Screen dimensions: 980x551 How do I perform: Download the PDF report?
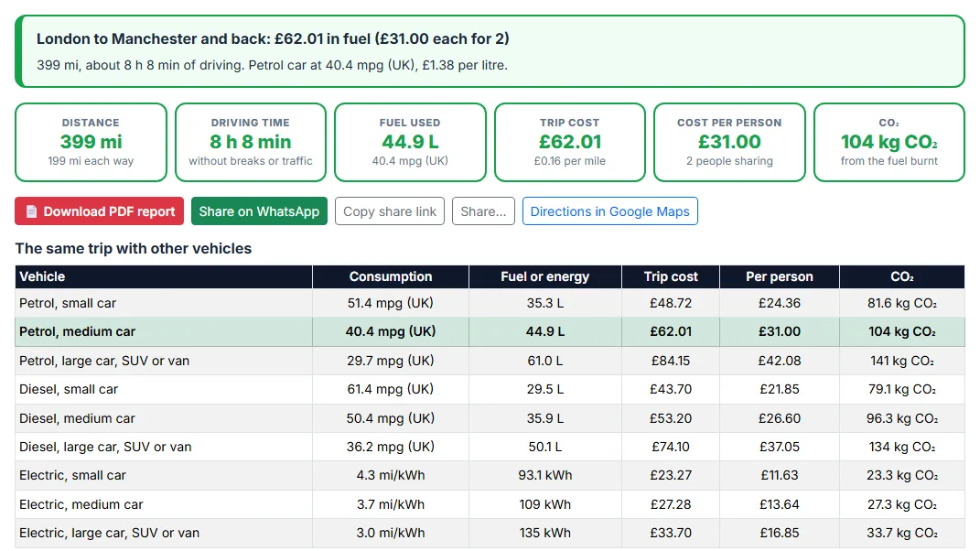coord(100,211)
